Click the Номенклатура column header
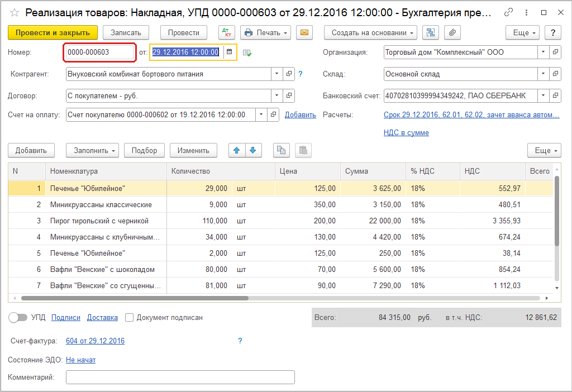572x392 pixels. click(106, 171)
